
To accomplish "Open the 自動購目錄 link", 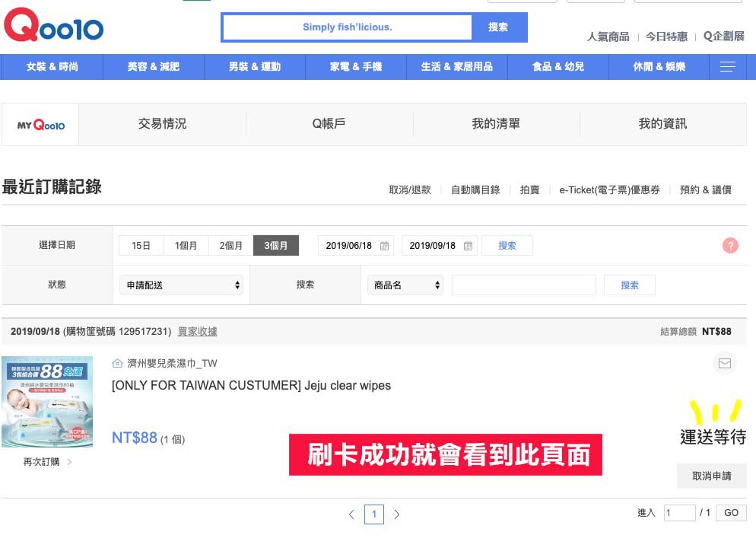I will pyautogui.click(x=475, y=190).
